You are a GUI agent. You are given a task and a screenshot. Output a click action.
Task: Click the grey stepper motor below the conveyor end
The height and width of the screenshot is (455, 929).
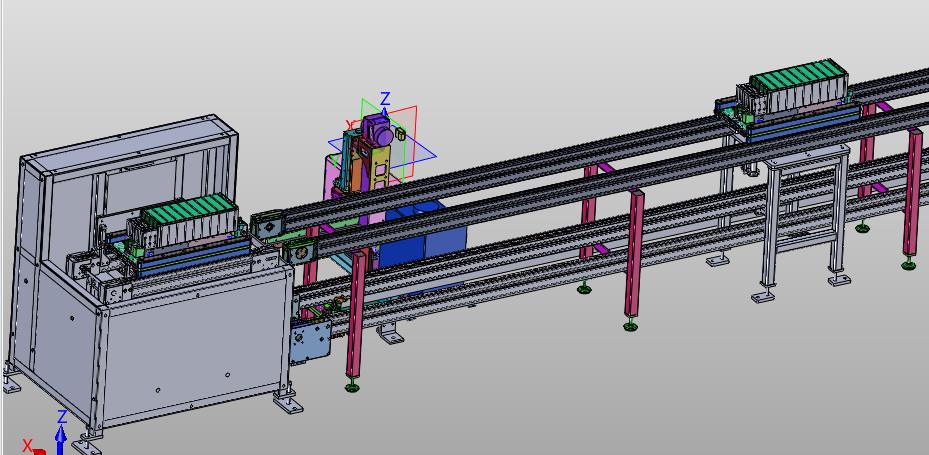pyautogui.click(x=308, y=341)
